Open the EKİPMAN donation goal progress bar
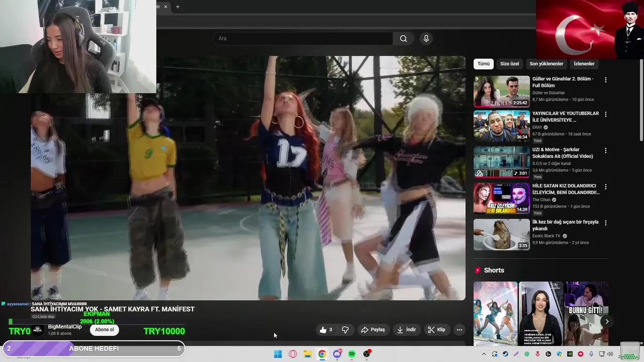 [97, 321]
